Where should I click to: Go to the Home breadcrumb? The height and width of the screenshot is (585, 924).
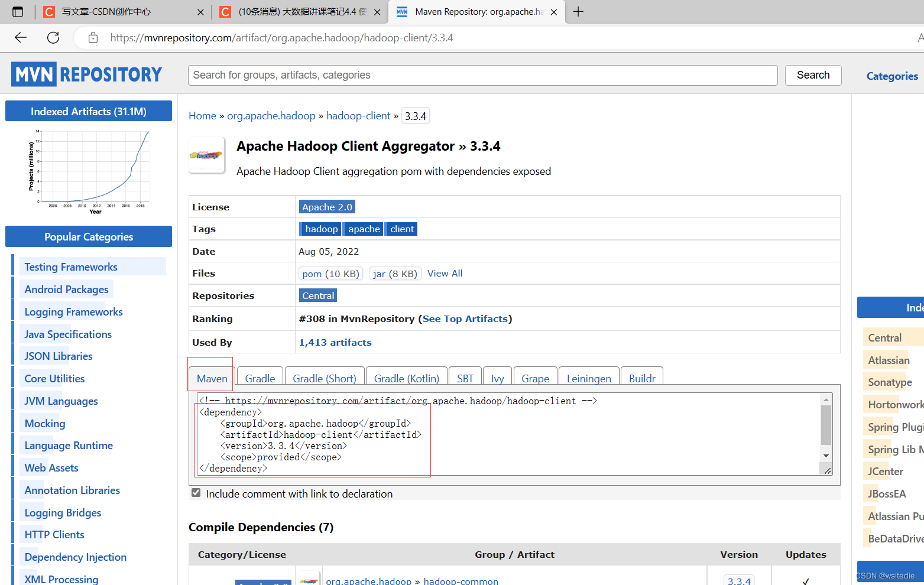click(202, 116)
